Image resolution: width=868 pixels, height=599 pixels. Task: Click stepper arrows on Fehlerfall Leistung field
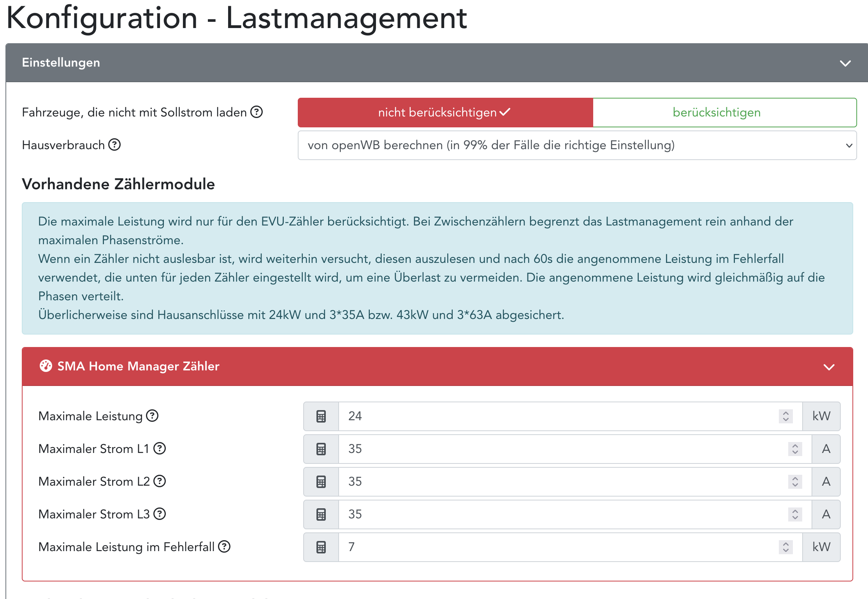[786, 547]
